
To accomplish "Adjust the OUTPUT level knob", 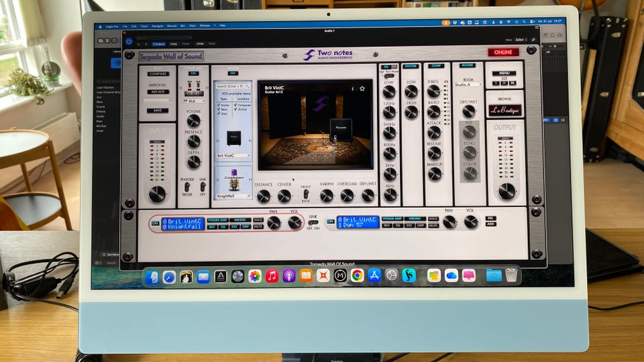I will tap(506, 191).
